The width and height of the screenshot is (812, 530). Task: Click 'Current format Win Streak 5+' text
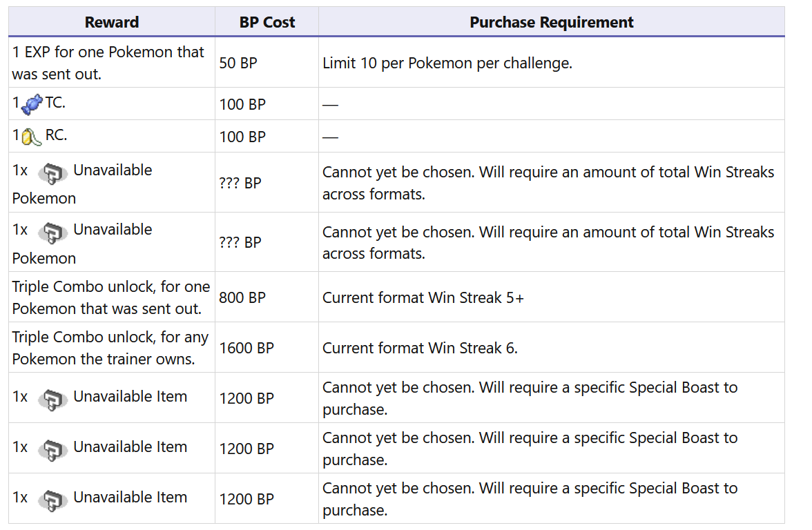click(423, 297)
